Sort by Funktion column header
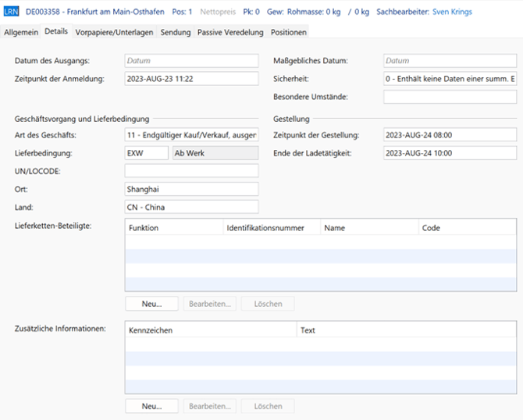This screenshot has height=420, width=523. pos(174,228)
